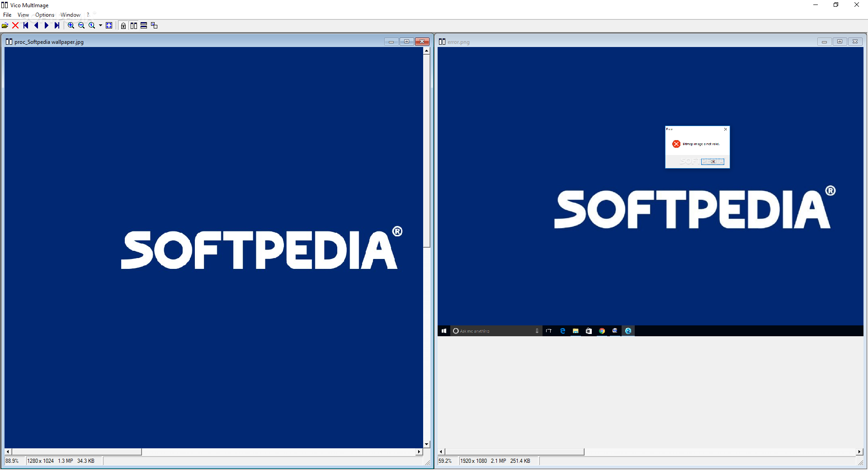Click scroll up arrow in left image window
Image resolution: width=868 pixels, height=470 pixels.
pyautogui.click(x=426, y=51)
